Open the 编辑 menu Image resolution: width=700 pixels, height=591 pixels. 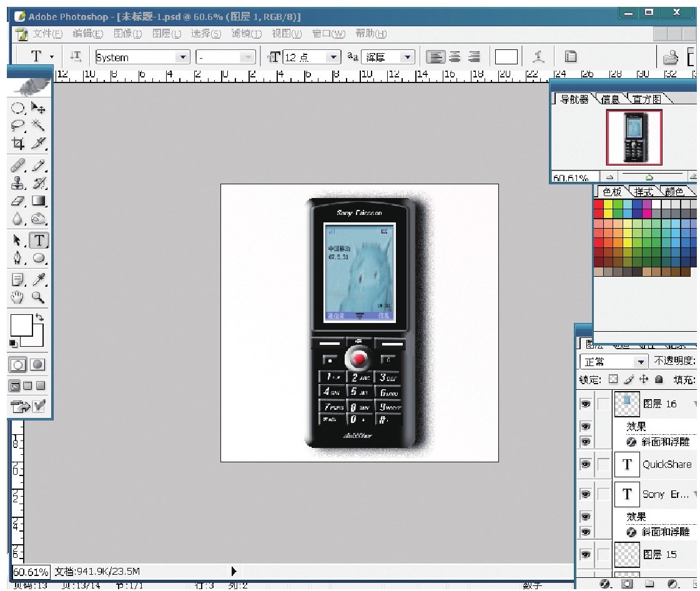(x=87, y=34)
